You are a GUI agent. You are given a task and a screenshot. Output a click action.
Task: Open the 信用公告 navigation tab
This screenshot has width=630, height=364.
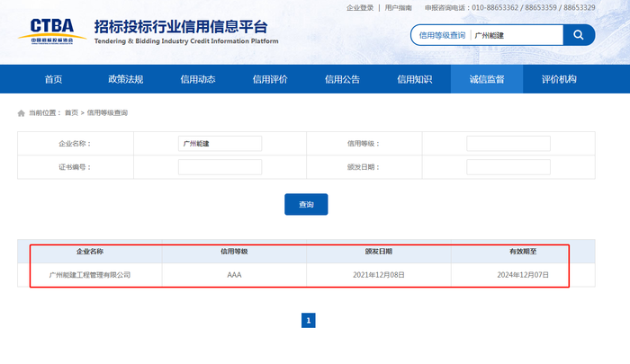pos(342,79)
